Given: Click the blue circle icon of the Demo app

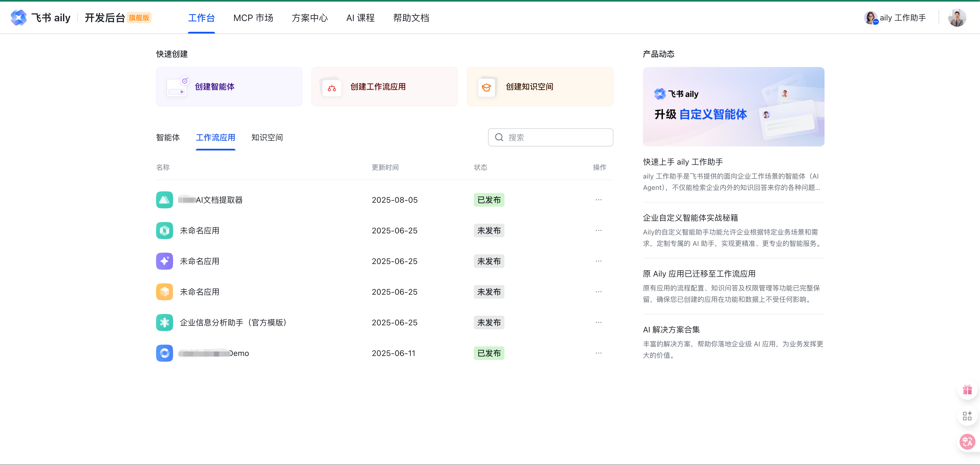Looking at the screenshot, I should point(164,353).
